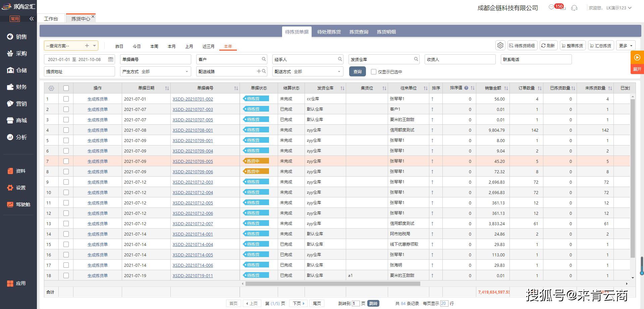This screenshot has width=644, height=309.
Task: Switch to the 拣货查询 tab
Action: tap(358, 32)
